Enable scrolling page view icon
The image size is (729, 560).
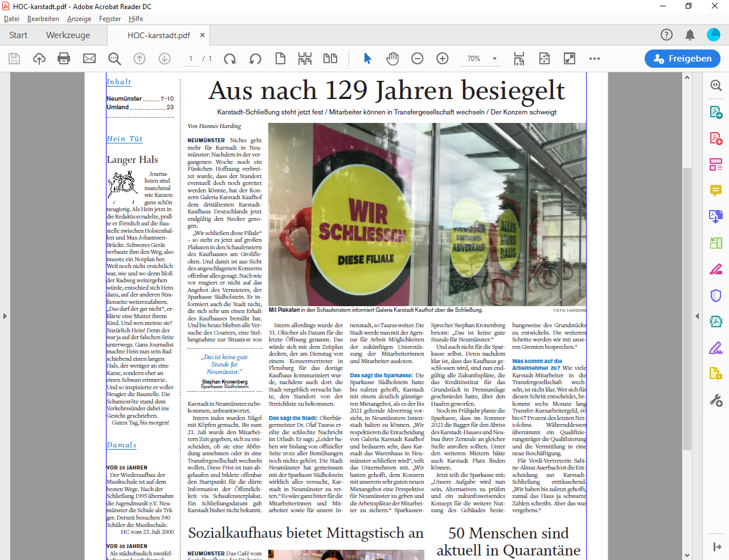(305, 59)
